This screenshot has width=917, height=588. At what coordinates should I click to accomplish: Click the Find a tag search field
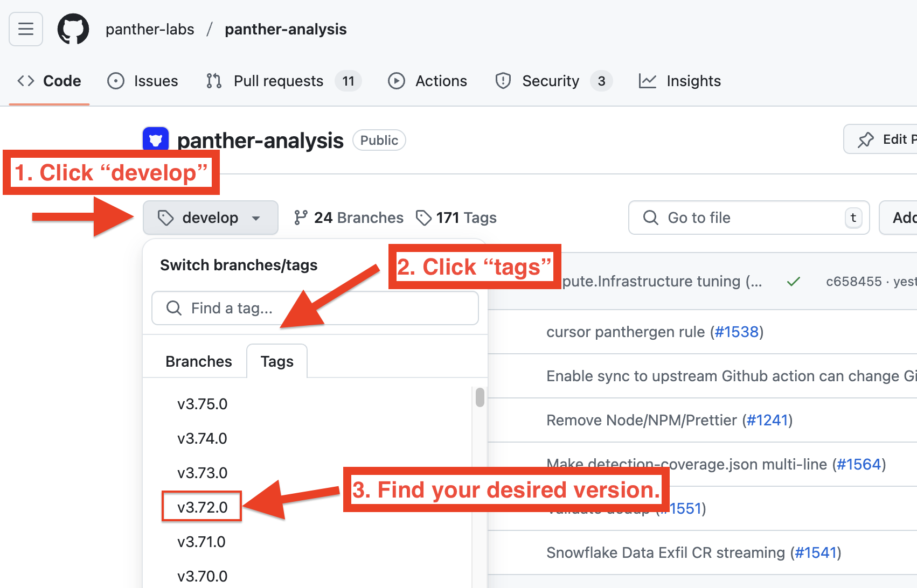pyautogui.click(x=315, y=308)
